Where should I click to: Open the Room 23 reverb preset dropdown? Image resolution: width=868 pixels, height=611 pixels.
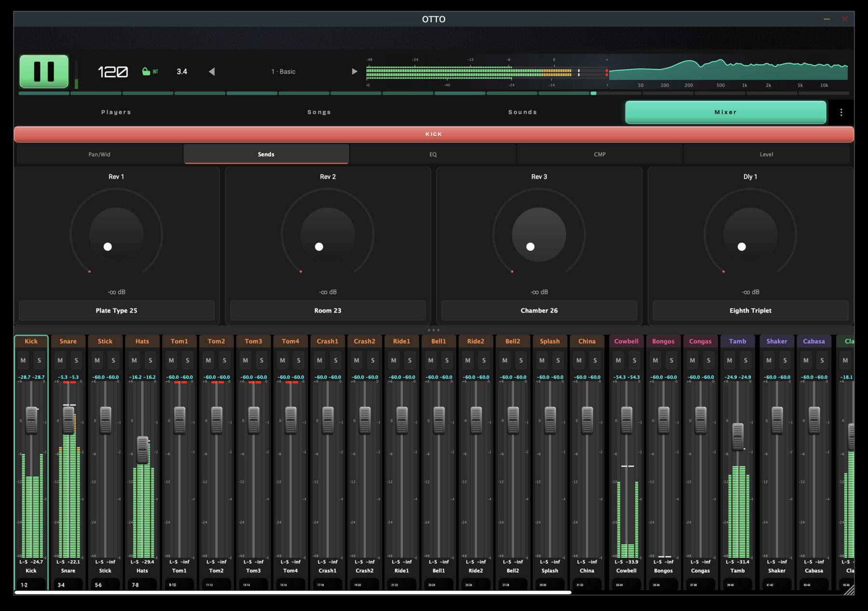[328, 311]
